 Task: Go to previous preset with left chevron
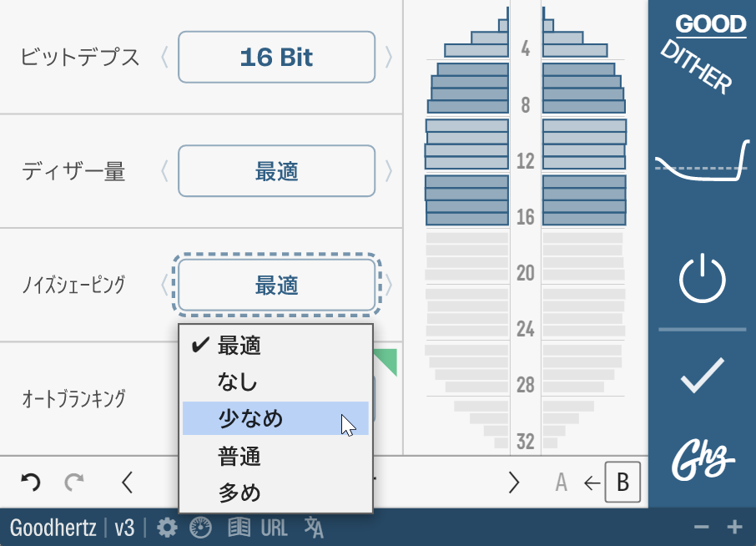(x=127, y=482)
